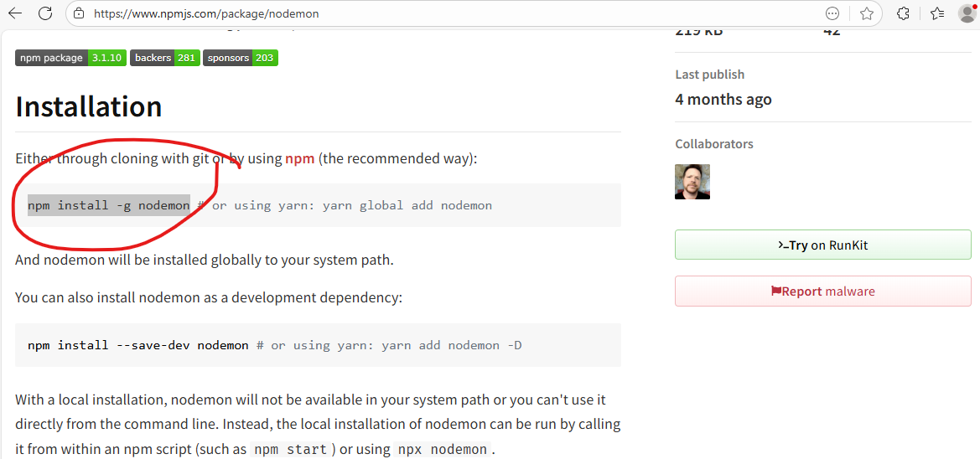This screenshot has width=980, height=459.
Task: View site information lock icon
Action: 79,13
